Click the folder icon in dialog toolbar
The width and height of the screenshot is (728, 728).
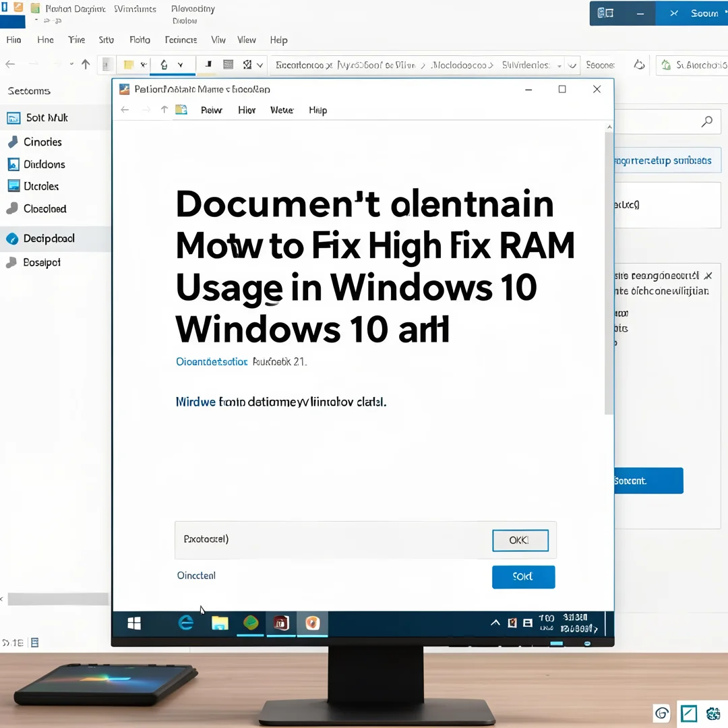pos(181,110)
